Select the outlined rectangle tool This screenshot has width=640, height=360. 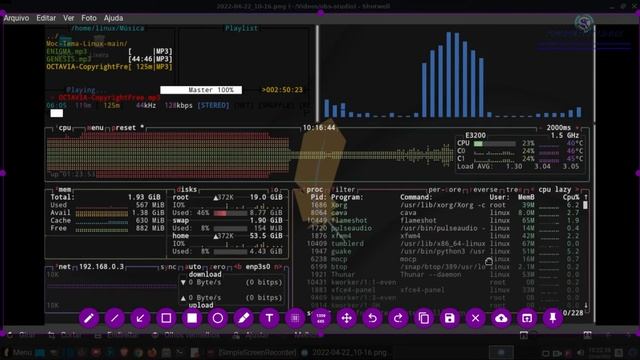point(166,318)
